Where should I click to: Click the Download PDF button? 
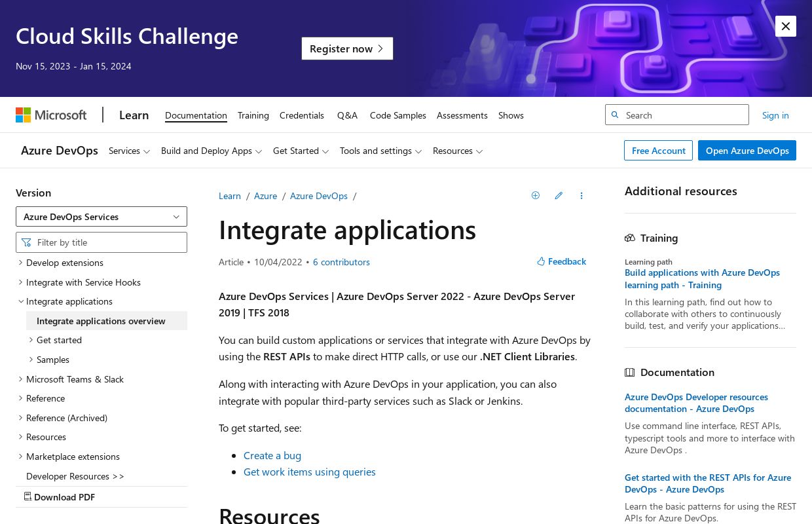(60, 497)
